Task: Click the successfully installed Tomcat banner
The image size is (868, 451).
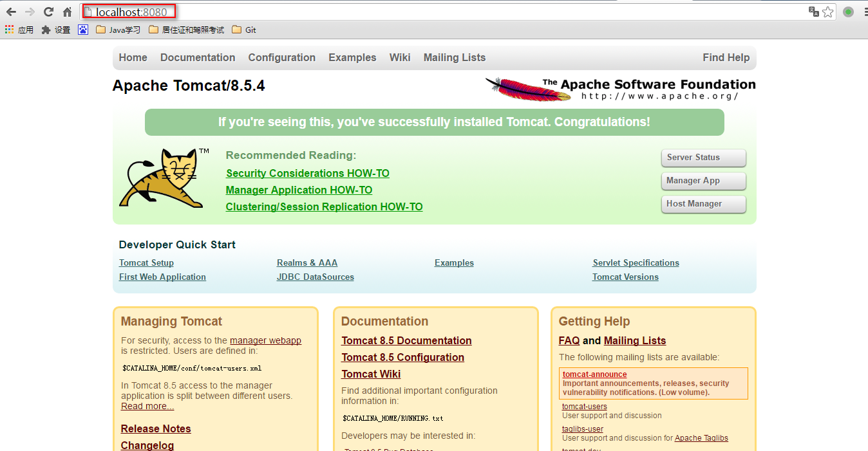Action: click(x=434, y=122)
